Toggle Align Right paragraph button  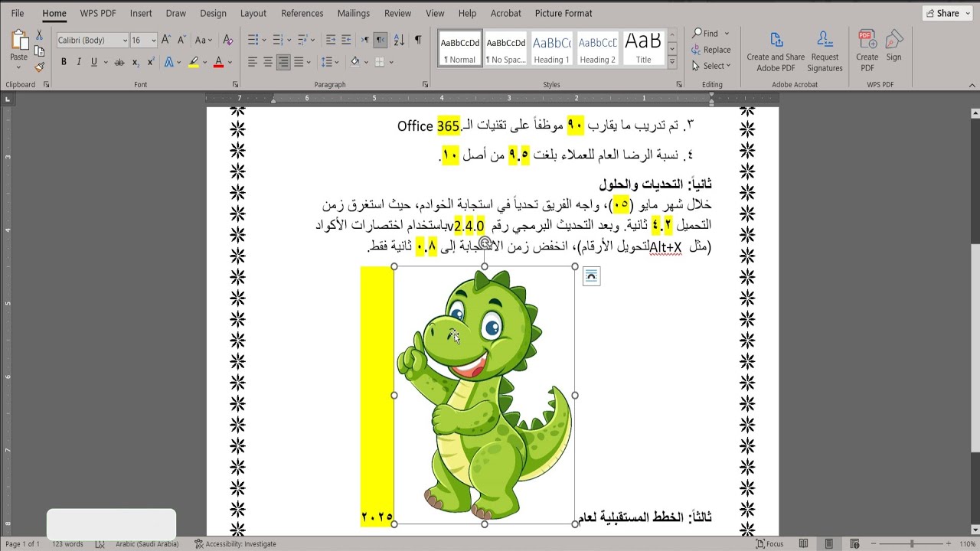[283, 62]
